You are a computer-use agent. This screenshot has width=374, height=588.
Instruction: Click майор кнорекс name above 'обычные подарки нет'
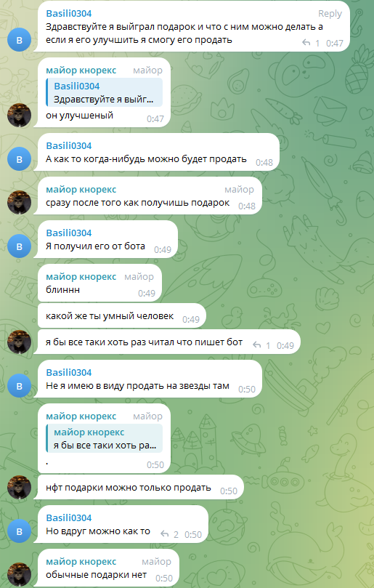[x=81, y=562]
